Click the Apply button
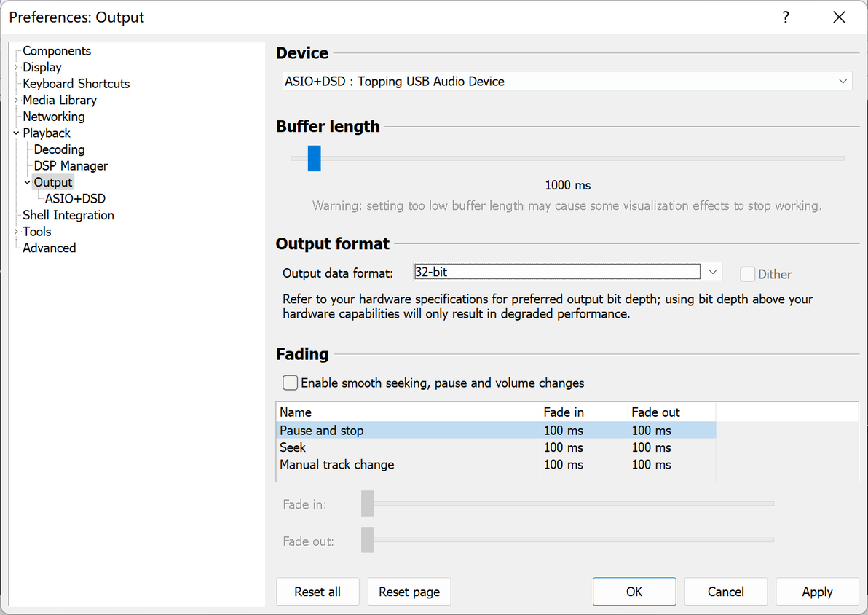868x615 pixels. coord(816,592)
